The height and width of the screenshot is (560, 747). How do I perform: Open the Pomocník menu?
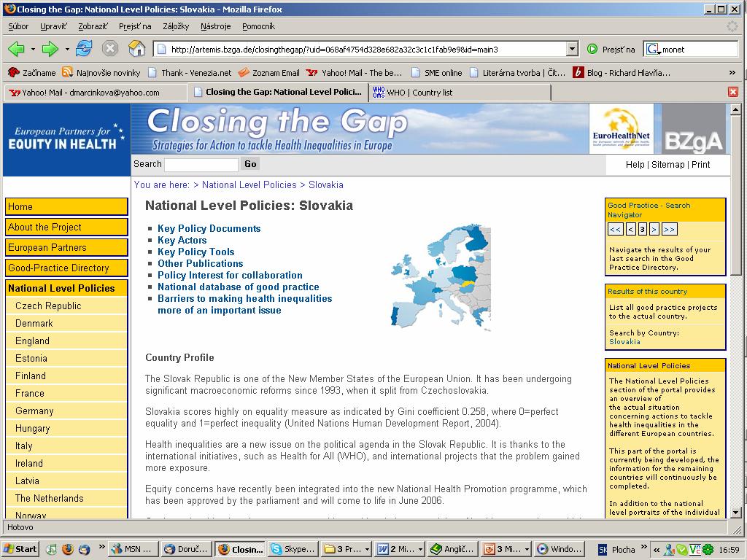coord(259,27)
